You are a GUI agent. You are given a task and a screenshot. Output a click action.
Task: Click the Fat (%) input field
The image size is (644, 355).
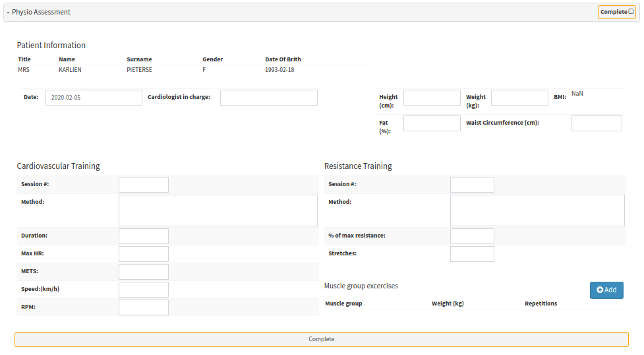point(432,123)
